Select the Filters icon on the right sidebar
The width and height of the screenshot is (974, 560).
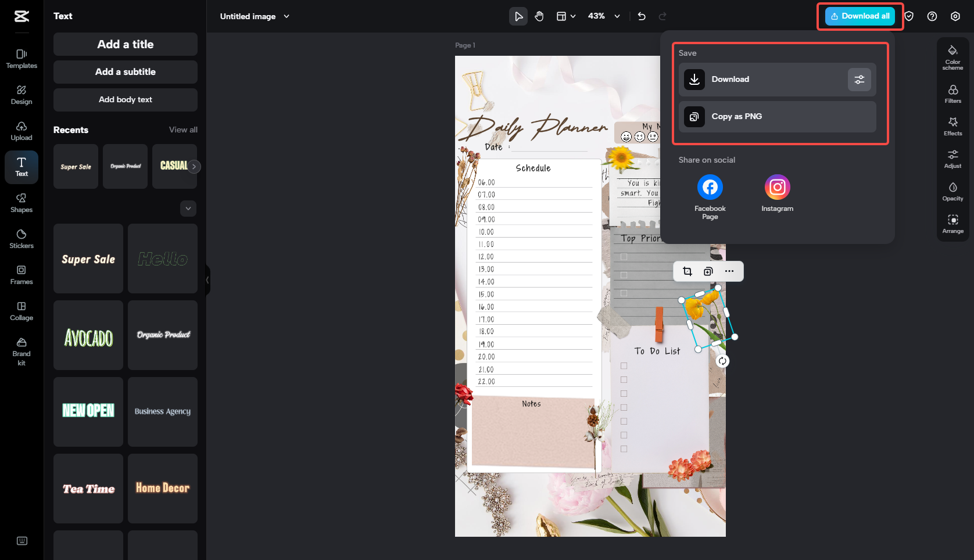(952, 93)
